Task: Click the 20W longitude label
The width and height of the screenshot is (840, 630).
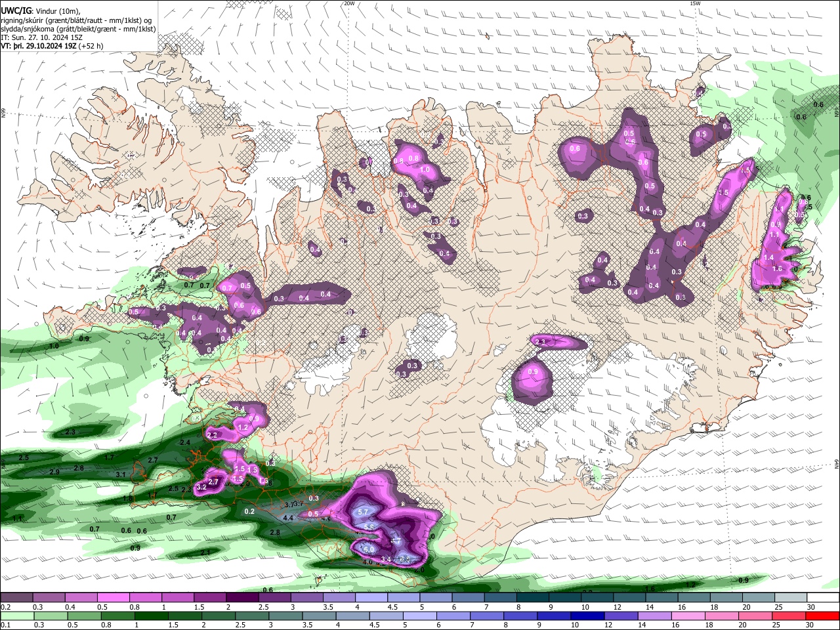Action: pyautogui.click(x=348, y=3)
